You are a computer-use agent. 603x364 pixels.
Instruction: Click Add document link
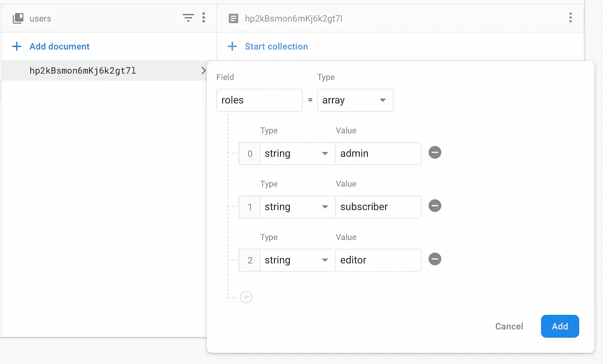59,46
